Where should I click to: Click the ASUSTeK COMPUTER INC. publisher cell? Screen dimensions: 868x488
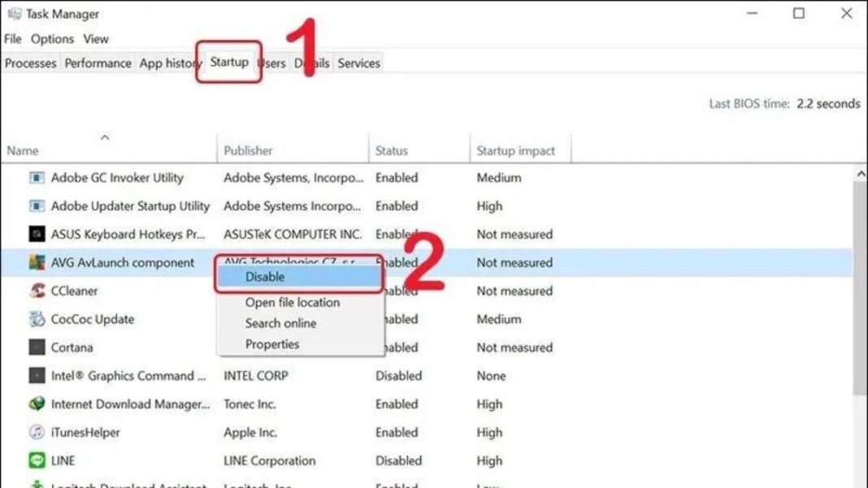293,234
